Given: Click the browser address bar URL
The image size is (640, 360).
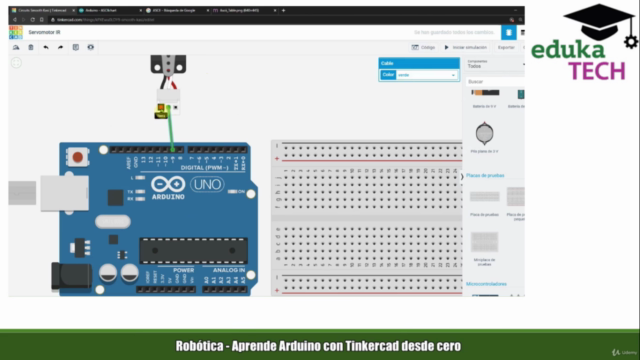Looking at the screenshot, I should tap(106, 20).
